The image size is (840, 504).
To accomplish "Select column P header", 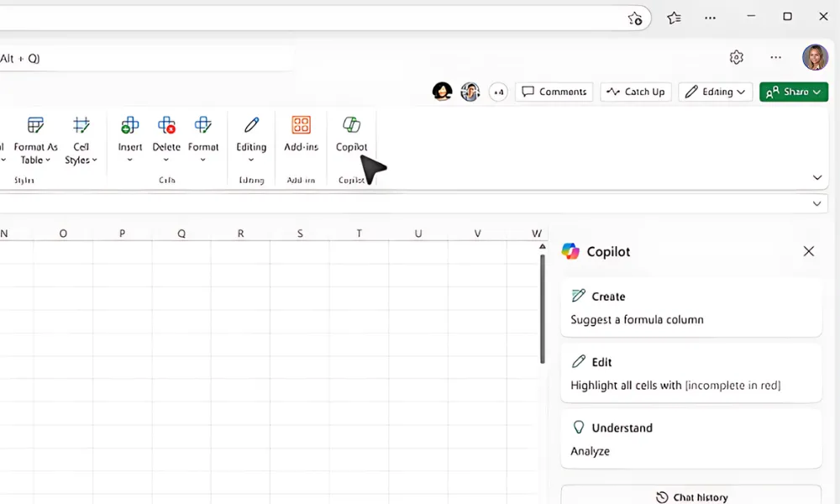I will (x=122, y=234).
